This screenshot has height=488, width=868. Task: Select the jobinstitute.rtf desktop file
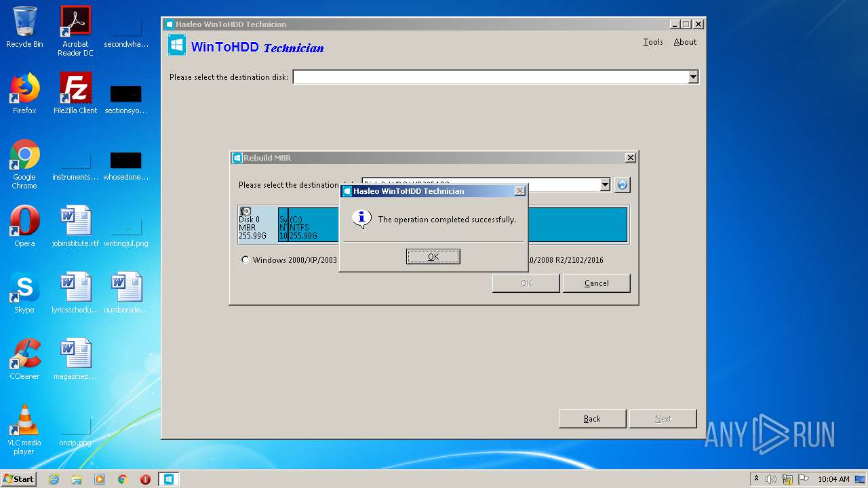click(75, 226)
